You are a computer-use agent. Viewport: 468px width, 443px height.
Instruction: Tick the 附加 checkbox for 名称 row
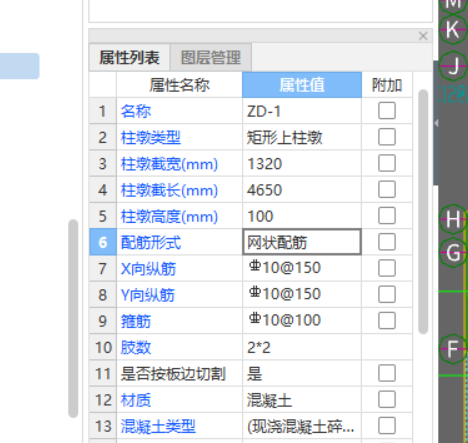(x=387, y=111)
